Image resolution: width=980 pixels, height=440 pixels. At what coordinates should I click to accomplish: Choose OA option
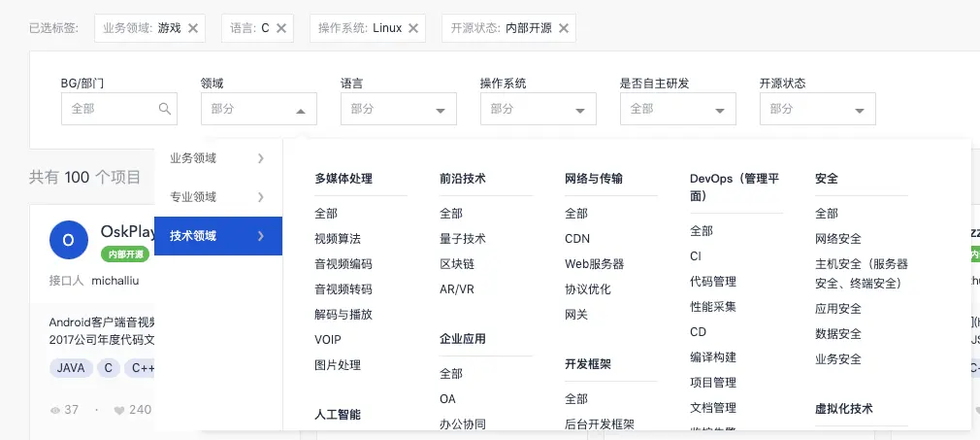(447, 398)
